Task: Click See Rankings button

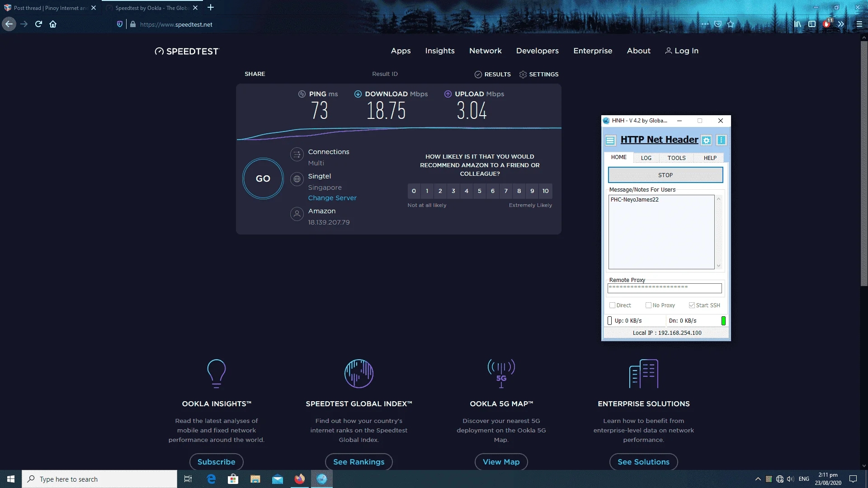Action: pyautogui.click(x=359, y=462)
